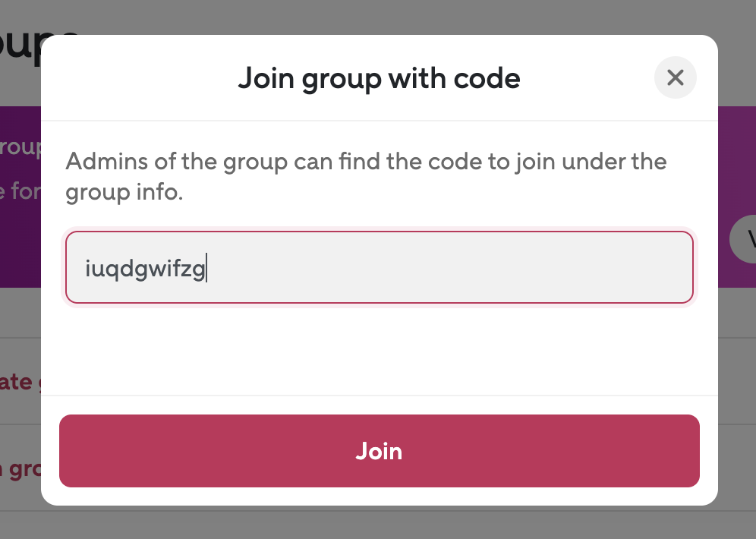756x539 pixels.
Task: Click the dimmed Create group link behind dialog
Action: point(17,380)
